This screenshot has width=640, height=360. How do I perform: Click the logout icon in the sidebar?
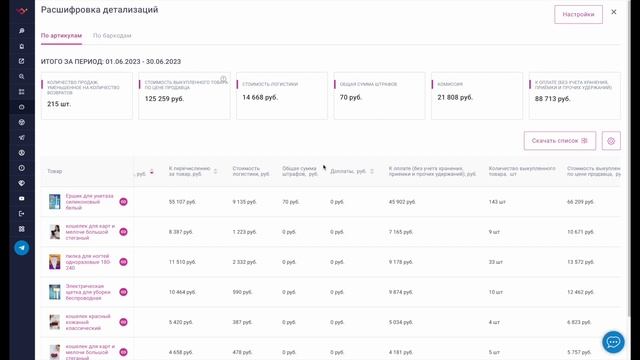[x=22, y=213]
